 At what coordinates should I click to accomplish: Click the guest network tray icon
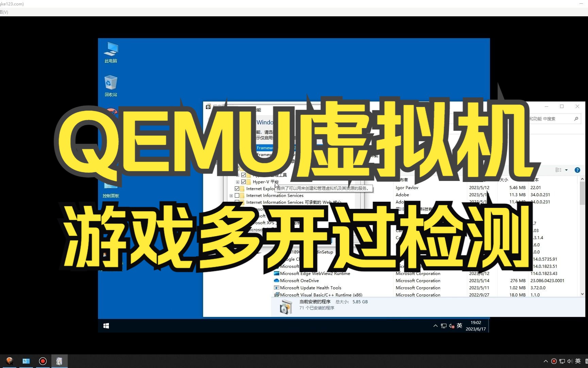[x=443, y=326]
